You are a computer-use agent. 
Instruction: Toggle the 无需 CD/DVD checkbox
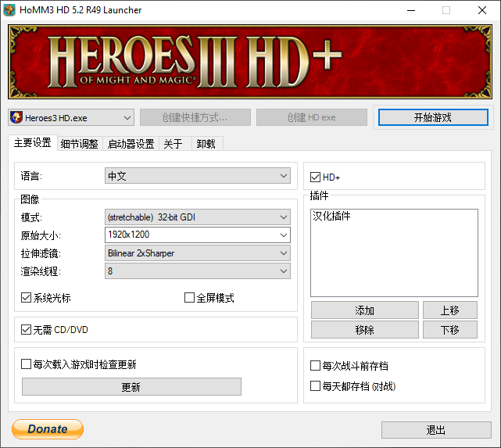tap(27, 329)
